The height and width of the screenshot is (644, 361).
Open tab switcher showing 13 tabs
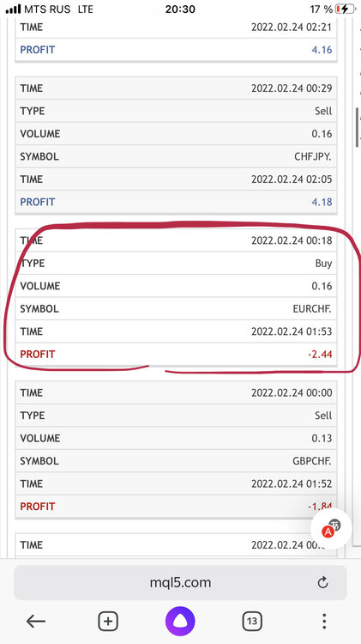tap(252, 622)
